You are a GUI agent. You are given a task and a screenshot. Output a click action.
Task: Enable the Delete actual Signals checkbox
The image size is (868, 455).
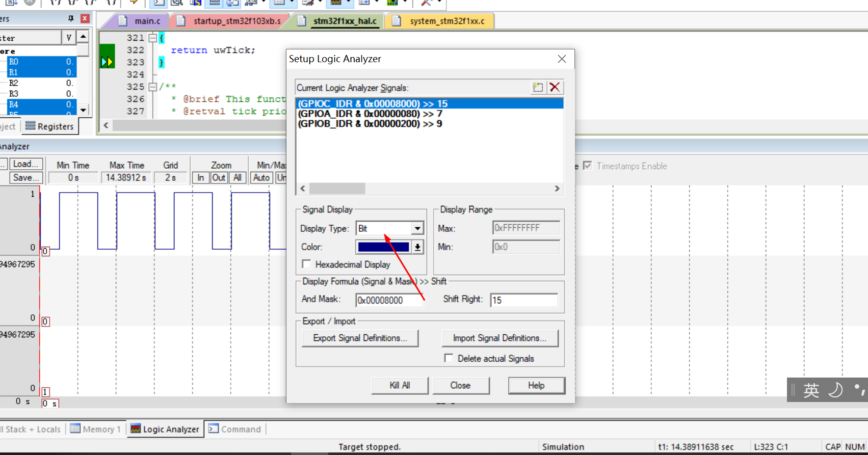(x=449, y=358)
